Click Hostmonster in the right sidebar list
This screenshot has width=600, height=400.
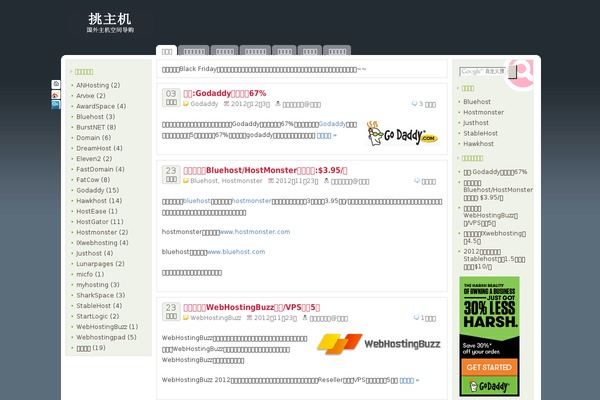point(484,112)
